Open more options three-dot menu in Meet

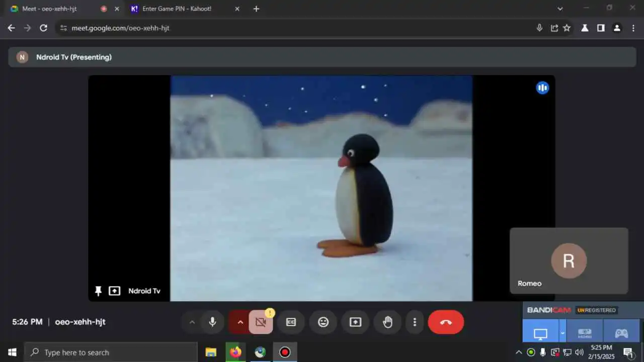[x=415, y=322]
